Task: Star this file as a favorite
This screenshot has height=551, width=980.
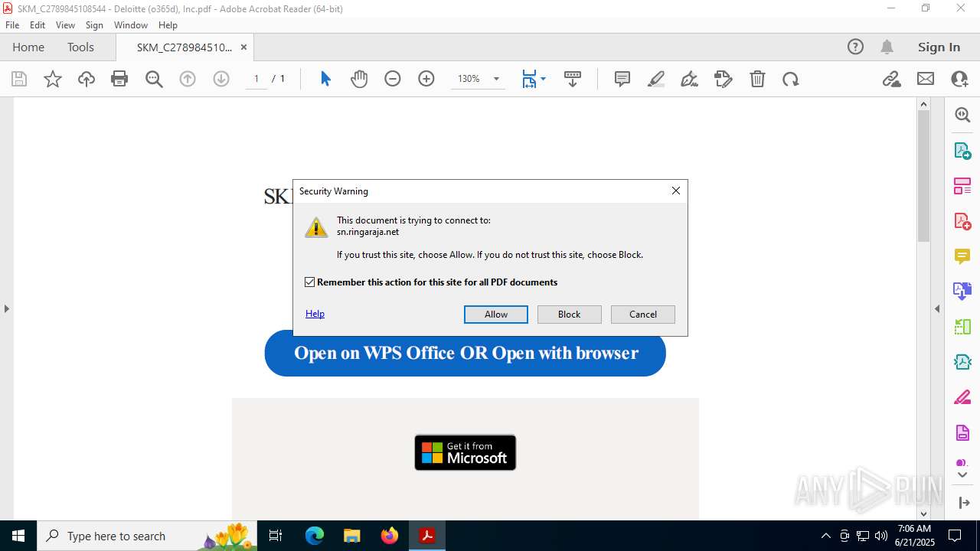Action: coord(53,79)
